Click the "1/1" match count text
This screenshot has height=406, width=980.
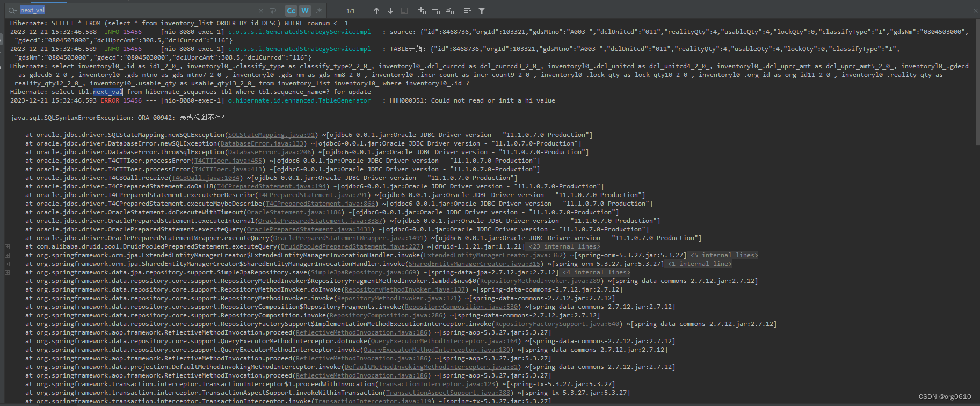[351, 11]
